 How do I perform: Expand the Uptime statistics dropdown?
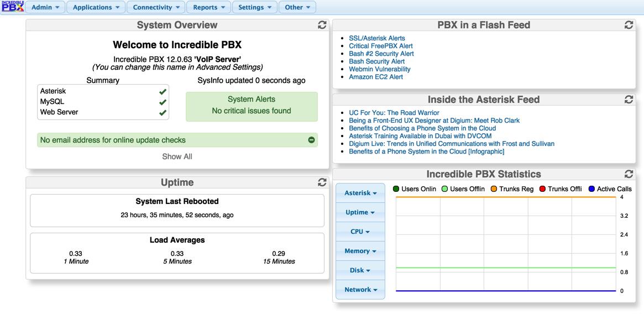click(360, 212)
